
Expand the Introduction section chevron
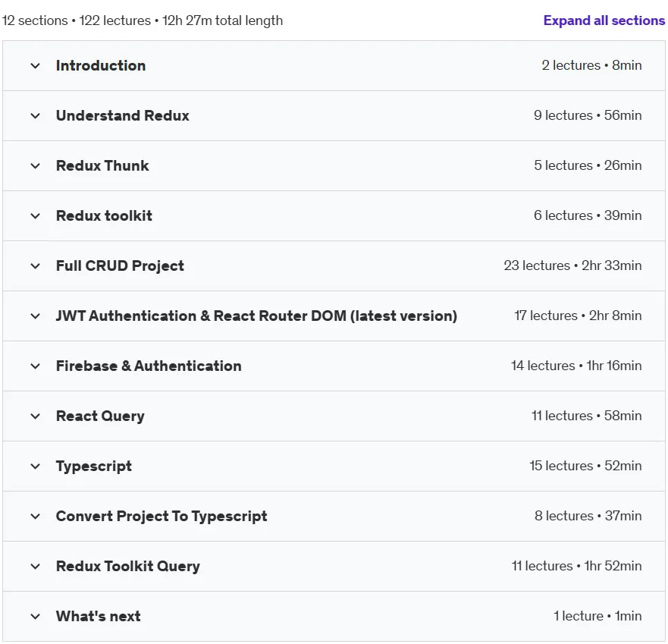[36, 66]
